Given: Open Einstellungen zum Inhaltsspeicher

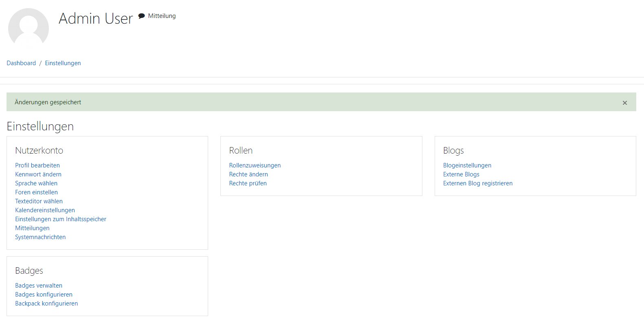Looking at the screenshot, I should [x=61, y=219].
